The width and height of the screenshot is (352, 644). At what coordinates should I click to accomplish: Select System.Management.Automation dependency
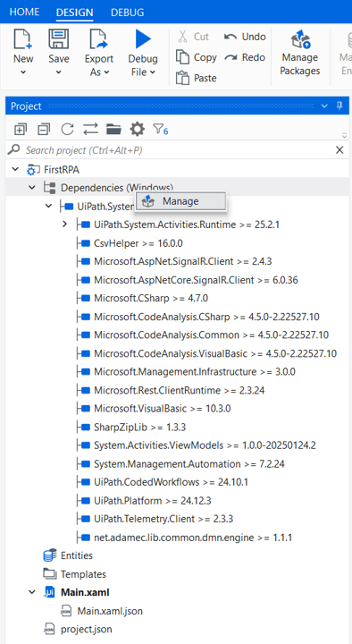coord(189,464)
